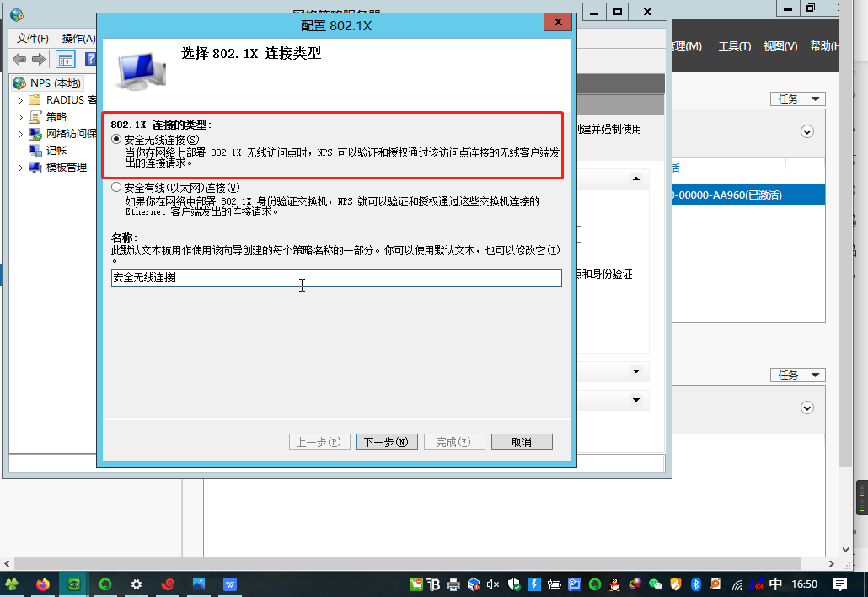The height and width of the screenshot is (597, 868).
Task: Open the notification center icon
Action: click(839, 584)
